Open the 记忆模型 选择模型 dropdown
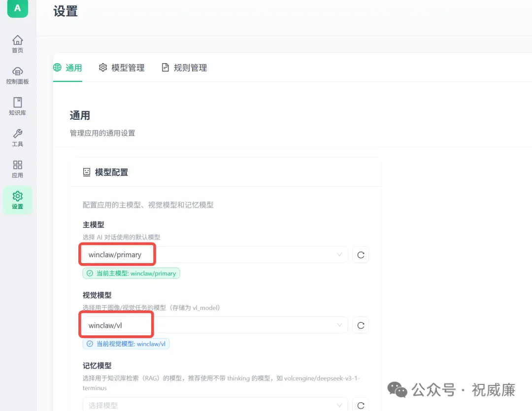The width and height of the screenshot is (532, 411). pos(212,404)
